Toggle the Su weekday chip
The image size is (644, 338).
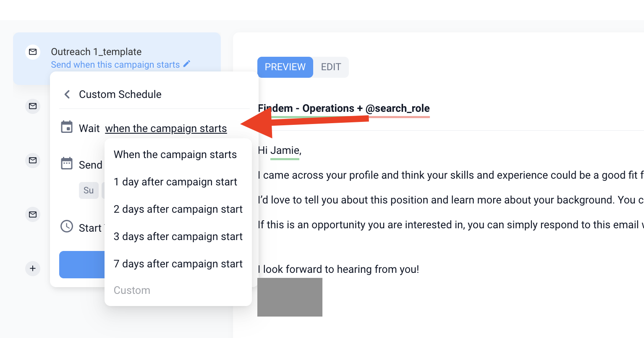[89, 190]
